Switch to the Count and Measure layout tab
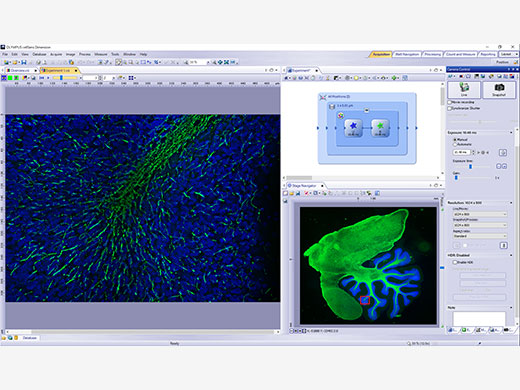 (461, 54)
